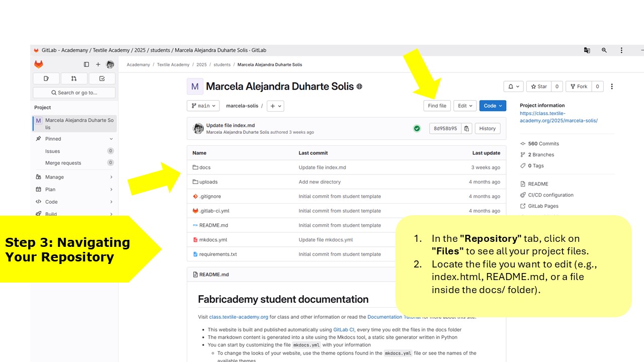Open README in the project information panel
This screenshot has width=644, height=362.
538,184
